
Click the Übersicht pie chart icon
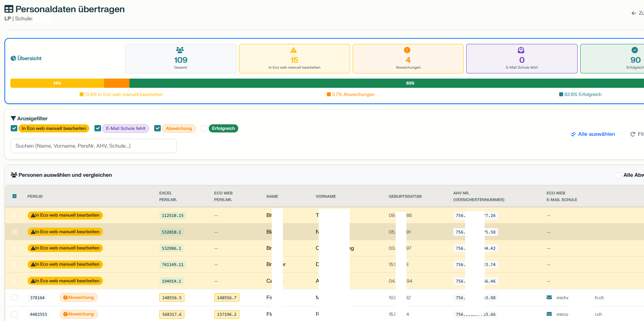pyautogui.click(x=13, y=58)
